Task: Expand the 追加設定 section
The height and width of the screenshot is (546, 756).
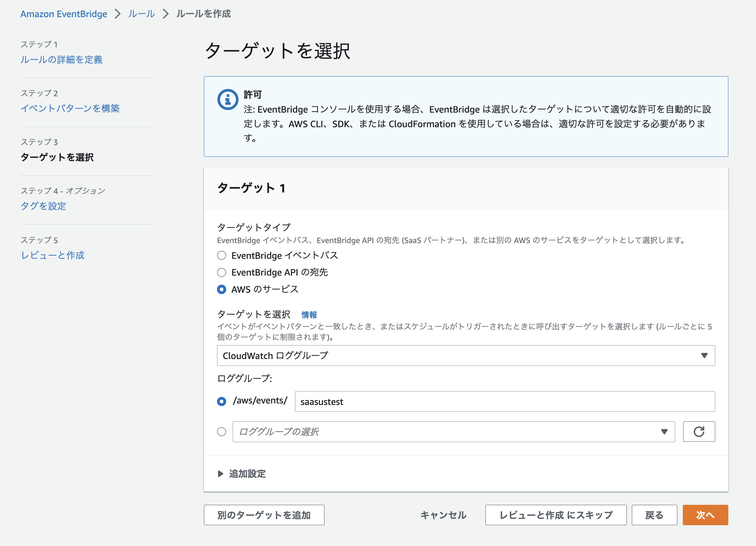Action: pos(242,474)
